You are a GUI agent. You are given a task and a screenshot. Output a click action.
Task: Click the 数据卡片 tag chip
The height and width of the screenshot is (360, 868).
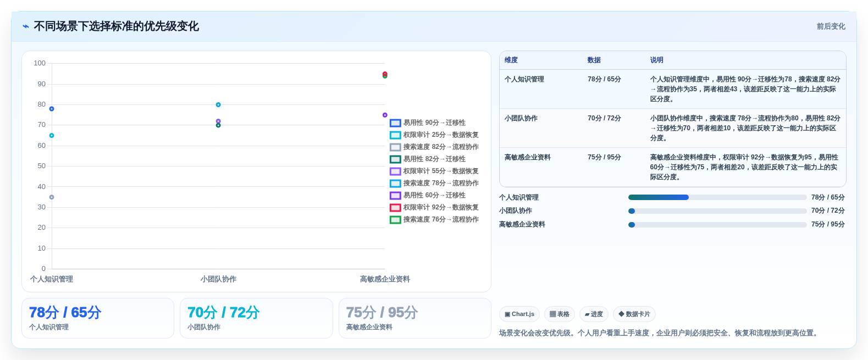(x=634, y=314)
